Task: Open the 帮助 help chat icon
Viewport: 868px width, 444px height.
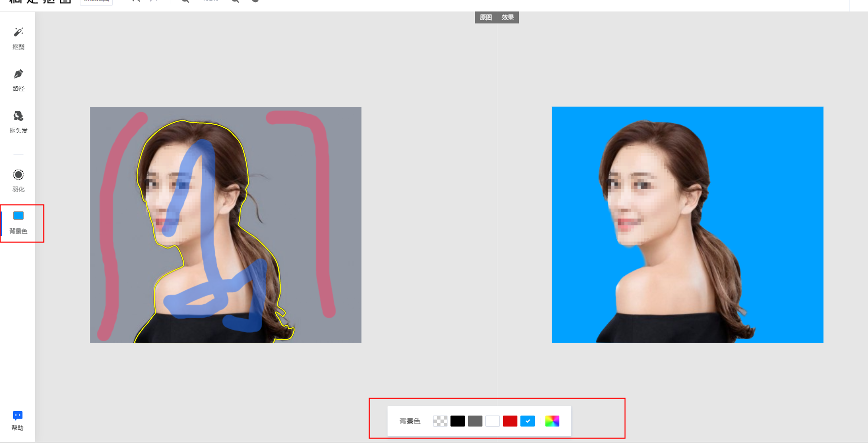Action: (x=17, y=421)
